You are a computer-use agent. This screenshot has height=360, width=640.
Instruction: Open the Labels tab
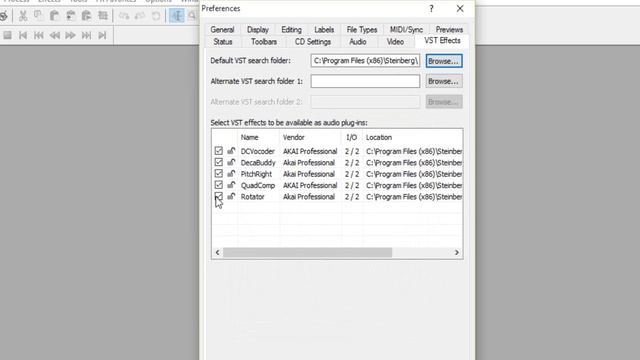point(324,30)
